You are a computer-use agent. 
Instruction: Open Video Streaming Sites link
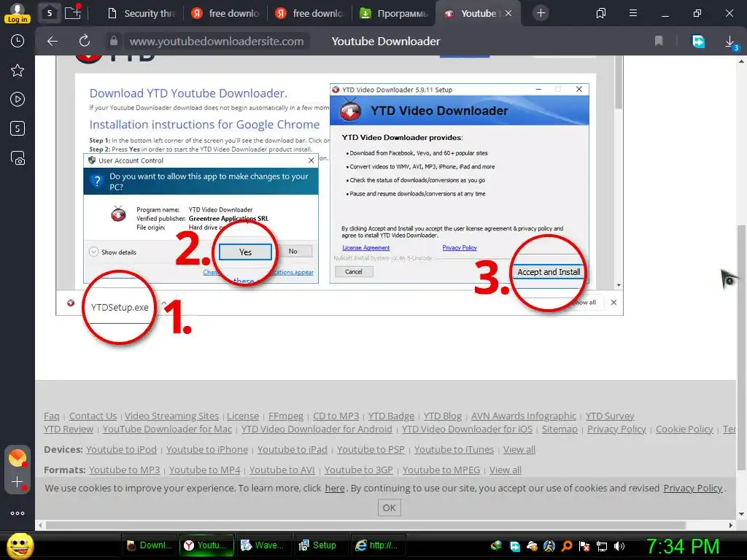click(171, 416)
